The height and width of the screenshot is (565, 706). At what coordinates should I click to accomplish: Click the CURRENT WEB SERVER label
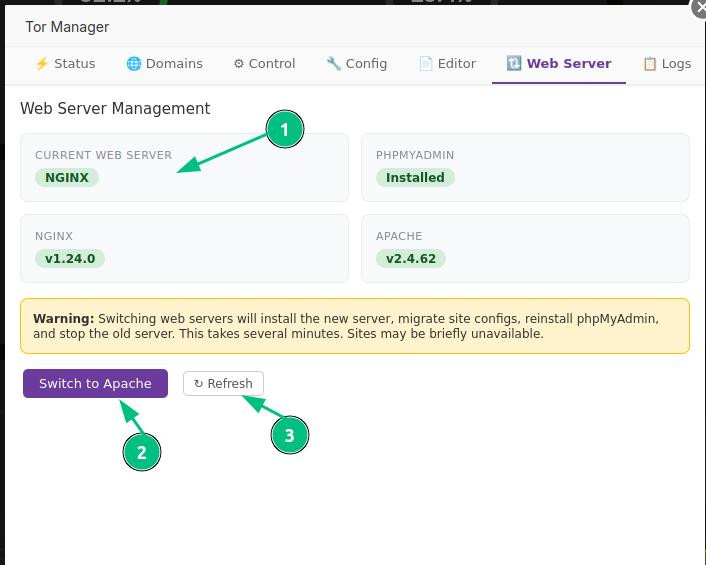tap(104, 155)
